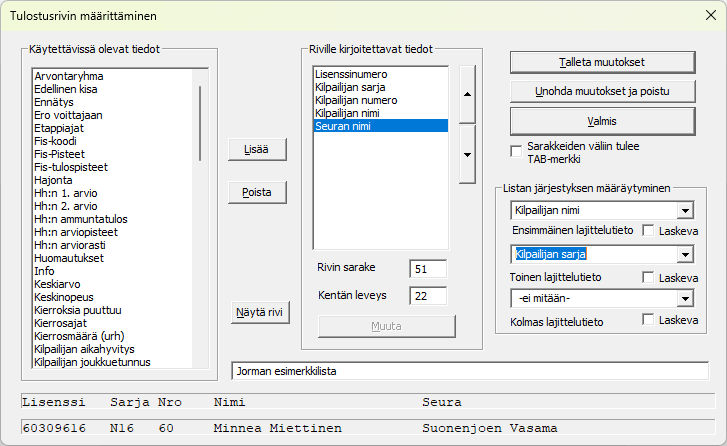Tick Laskeva for Kolmas lajittelutieto

coord(649,320)
